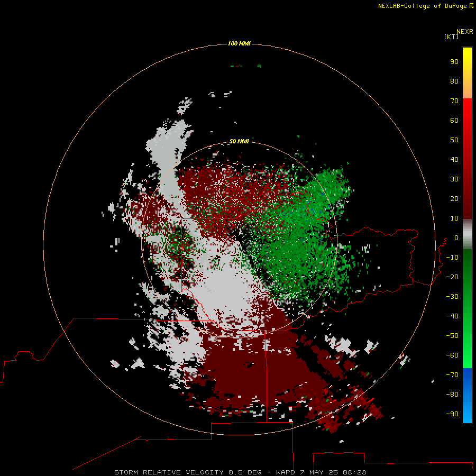
Task: Click the 60 knot scale label
Action: (x=454, y=120)
